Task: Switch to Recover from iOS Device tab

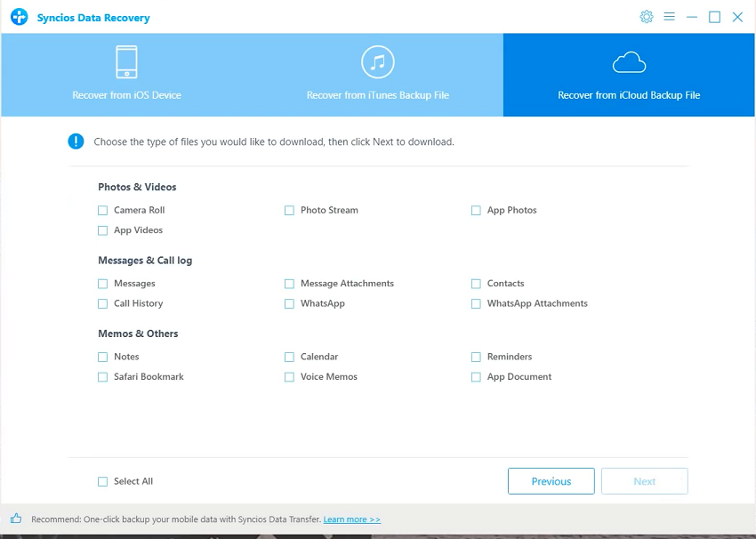Action: point(126,75)
